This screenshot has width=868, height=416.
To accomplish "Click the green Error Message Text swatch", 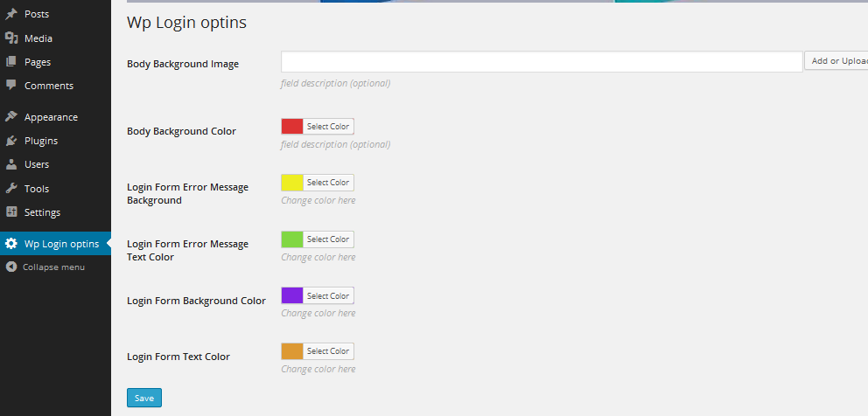I will (292, 239).
